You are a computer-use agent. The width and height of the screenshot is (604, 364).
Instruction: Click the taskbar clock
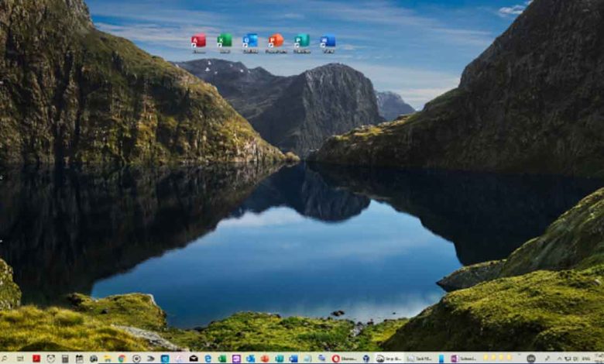point(592,359)
